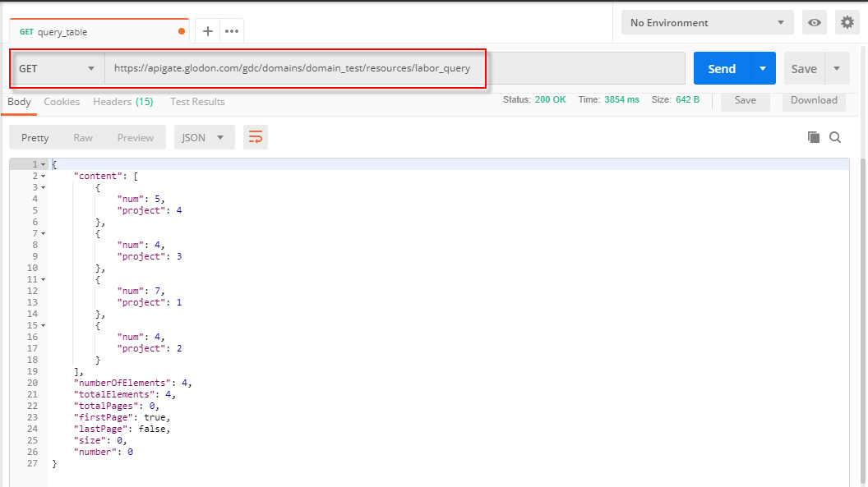Search the response with magnifier icon
Screen dimensions: 868x487
click(x=835, y=138)
